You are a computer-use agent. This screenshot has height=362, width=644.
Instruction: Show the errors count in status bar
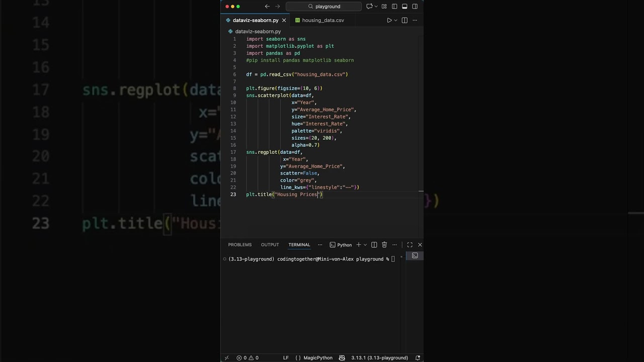(x=242, y=358)
